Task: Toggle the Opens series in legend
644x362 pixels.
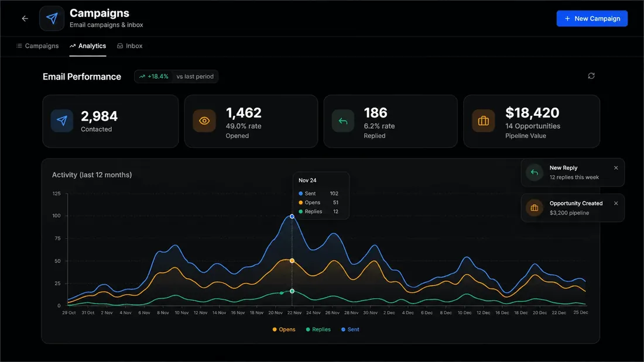Action: click(x=284, y=329)
